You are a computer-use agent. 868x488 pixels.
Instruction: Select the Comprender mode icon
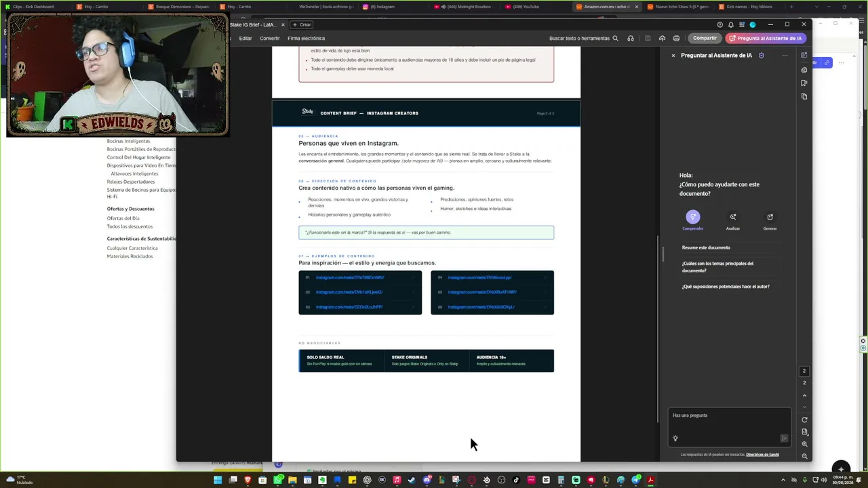pyautogui.click(x=692, y=217)
